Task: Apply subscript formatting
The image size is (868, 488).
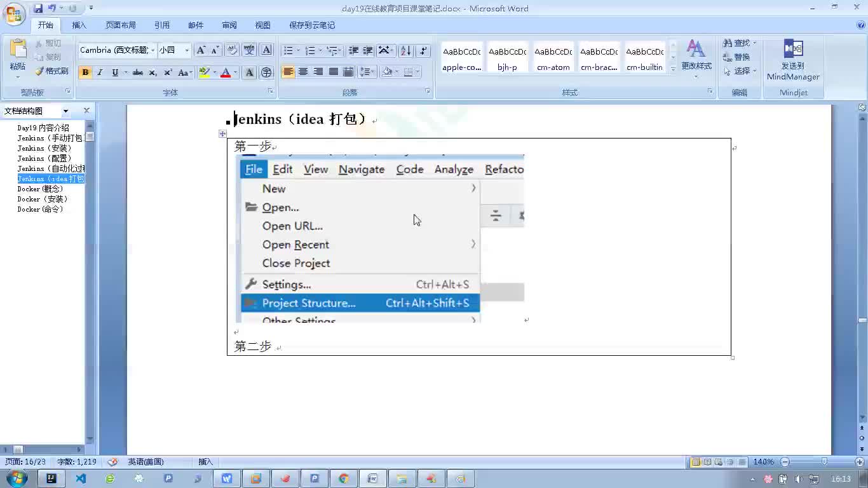Action: click(153, 72)
